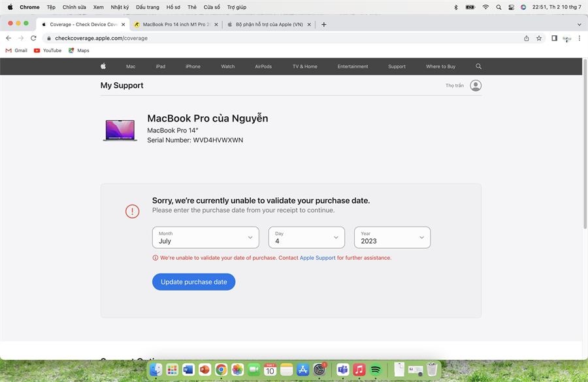Open Trash in the dock
This screenshot has height=382, width=588.
click(432, 369)
